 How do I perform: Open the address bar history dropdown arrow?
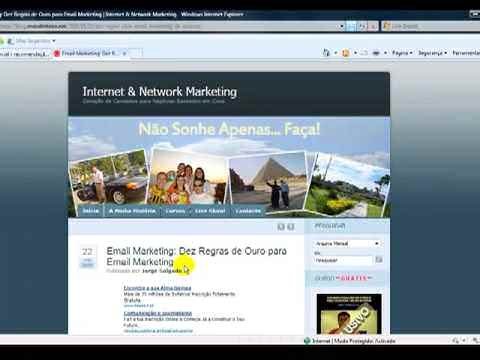(342, 26)
